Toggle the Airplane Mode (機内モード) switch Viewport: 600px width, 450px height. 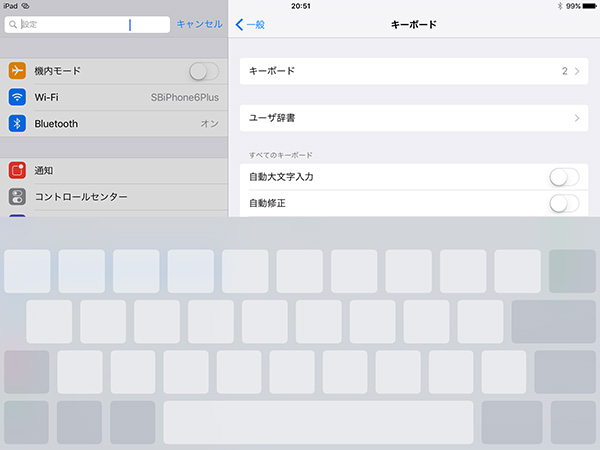coord(203,71)
